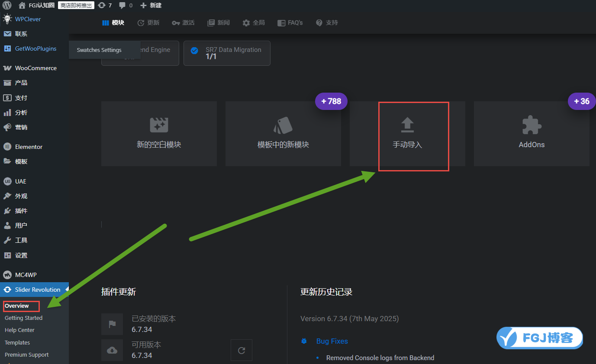
Task: Click the 产品 archive box icon
Action: 7,83
